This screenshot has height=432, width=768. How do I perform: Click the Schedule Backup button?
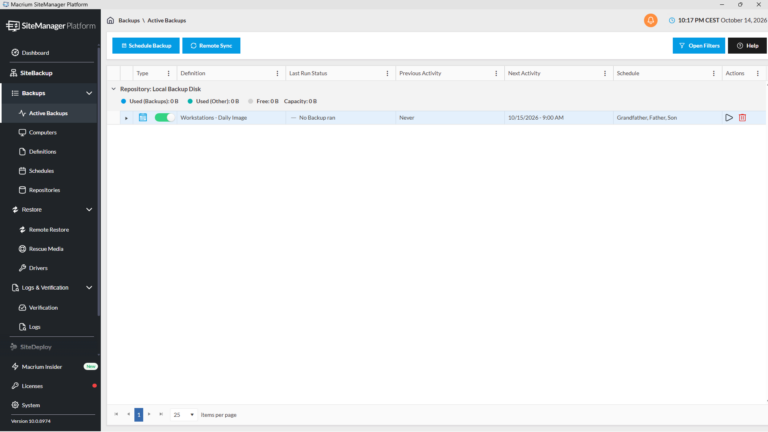pyautogui.click(x=146, y=46)
